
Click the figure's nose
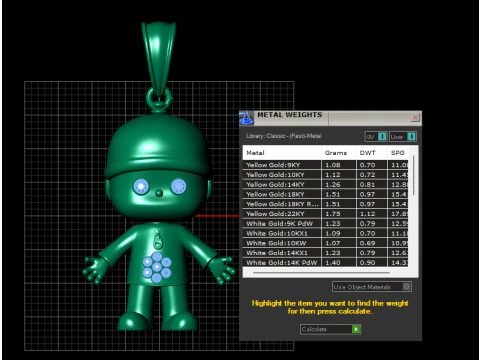159,193
